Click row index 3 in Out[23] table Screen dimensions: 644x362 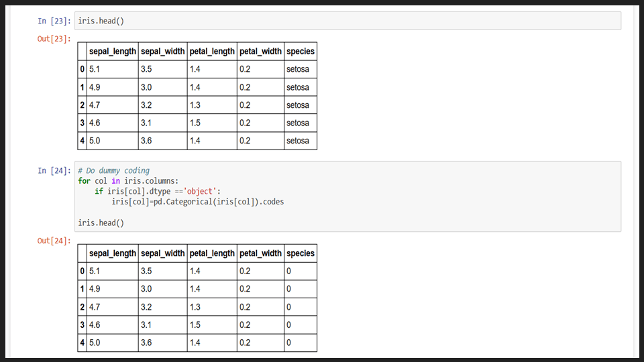coord(82,123)
